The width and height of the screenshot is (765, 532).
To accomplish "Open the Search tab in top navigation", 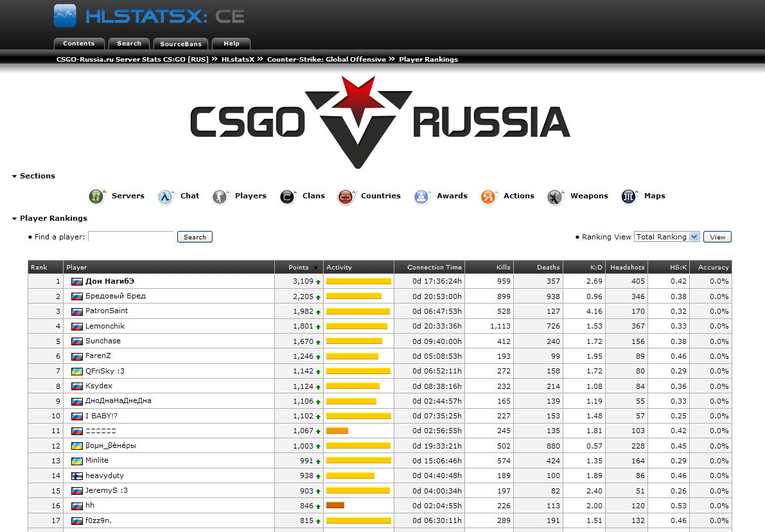I will [x=129, y=44].
